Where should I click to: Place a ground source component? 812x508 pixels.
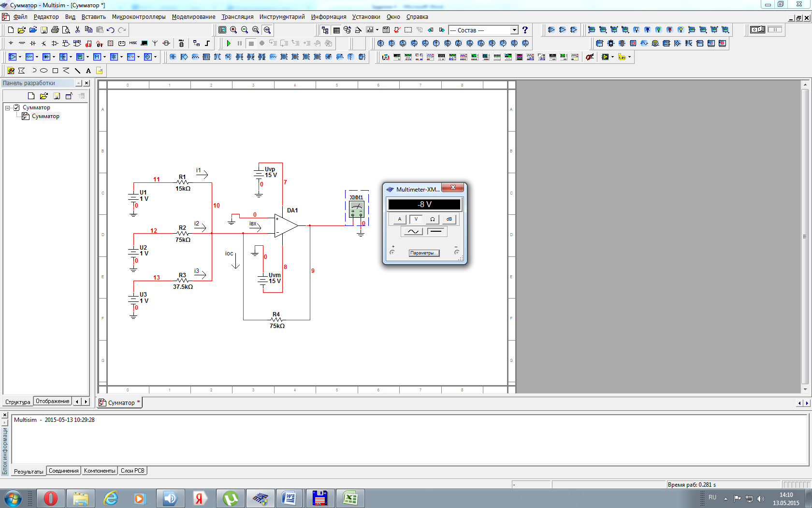[x=11, y=44]
